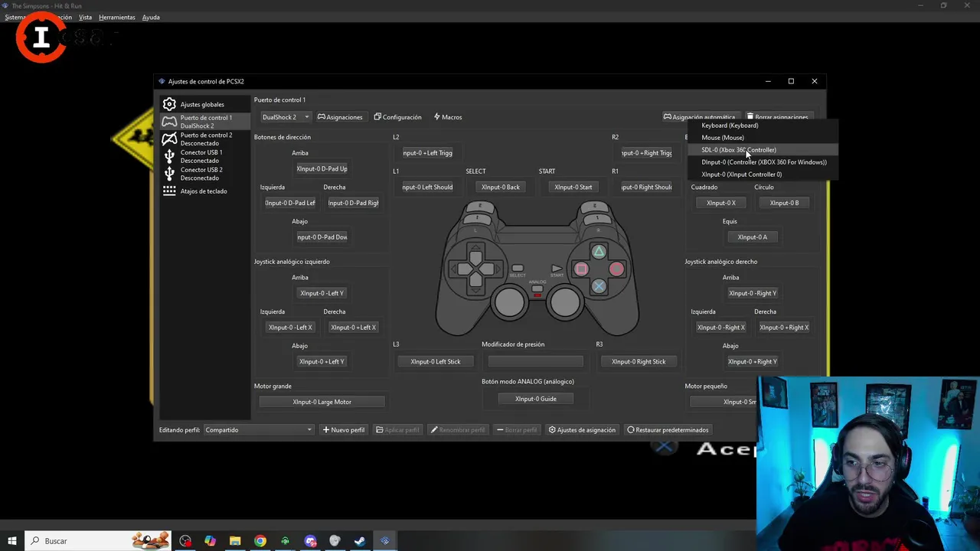This screenshot has width=980, height=551.
Task: Open the DualShock 2 controller type dropdown
Action: (285, 117)
